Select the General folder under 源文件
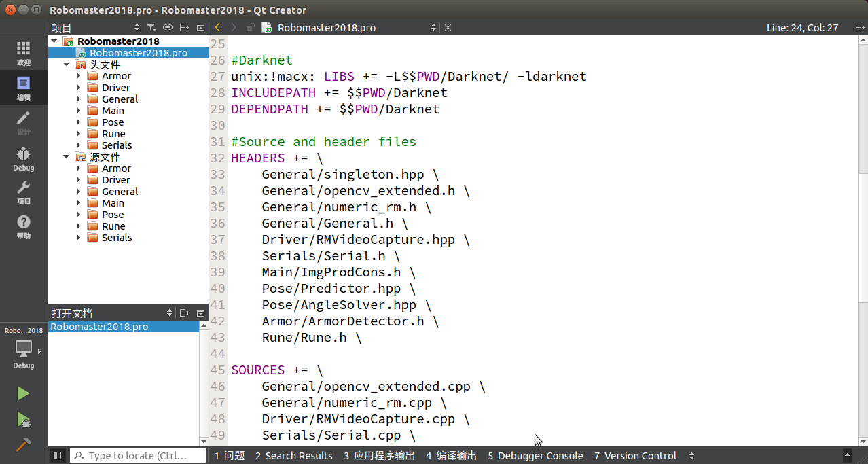This screenshot has height=464, width=868. click(x=120, y=192)
